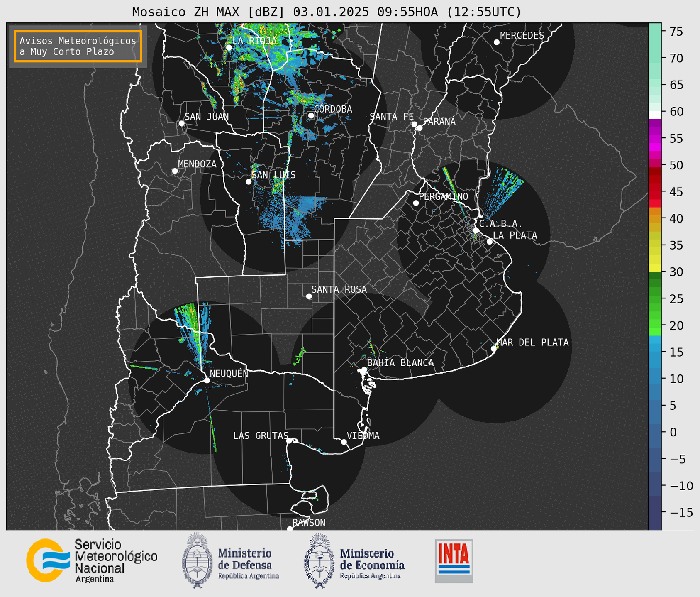Image resolution: width=700 pixels, height=597 pixels.
Task: Click the PERGAMINO city marker dot
Action: (416, 203)
